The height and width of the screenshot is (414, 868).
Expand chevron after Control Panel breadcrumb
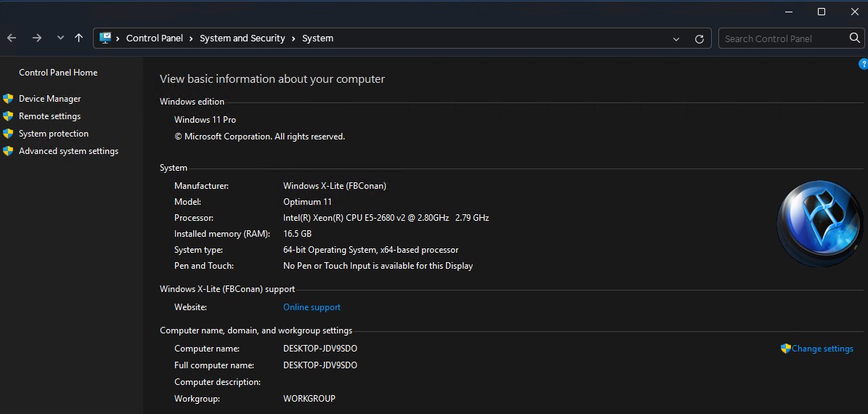coord(191,38)
